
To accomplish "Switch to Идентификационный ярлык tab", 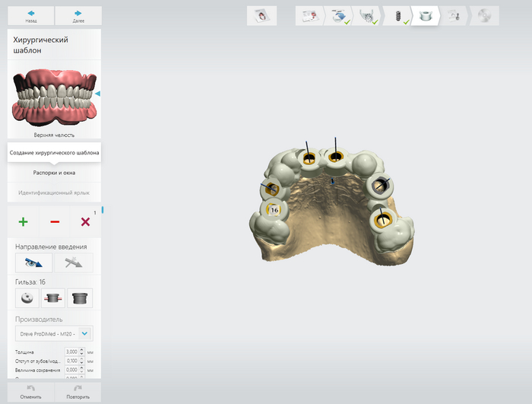I will point(54,192).
